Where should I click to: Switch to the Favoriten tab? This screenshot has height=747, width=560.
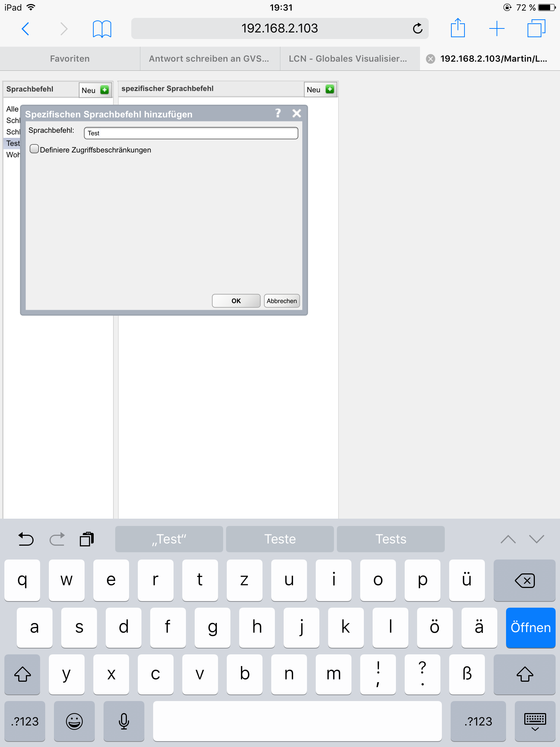pos(70,59)
